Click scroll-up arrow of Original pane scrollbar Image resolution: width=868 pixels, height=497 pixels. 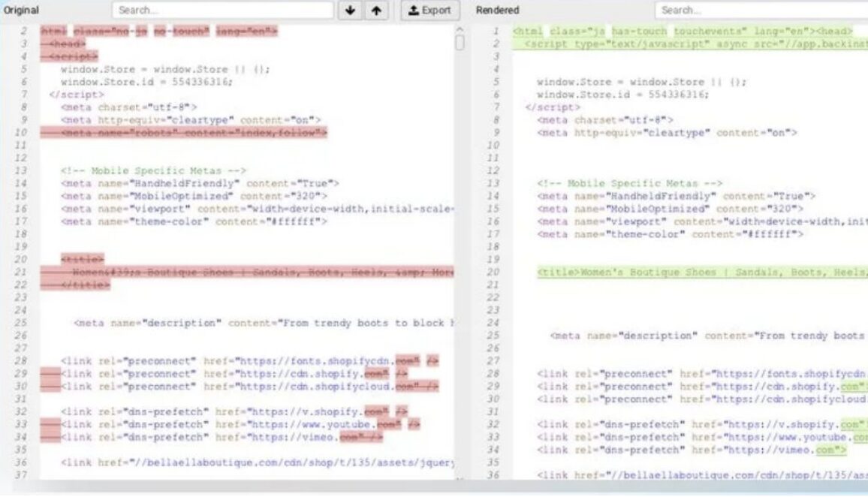(460, 30)
